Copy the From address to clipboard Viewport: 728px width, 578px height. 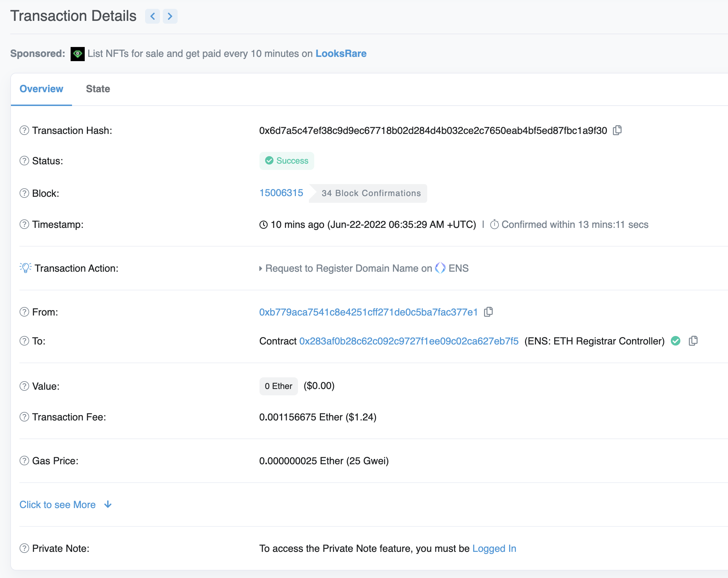pos(489,312)
